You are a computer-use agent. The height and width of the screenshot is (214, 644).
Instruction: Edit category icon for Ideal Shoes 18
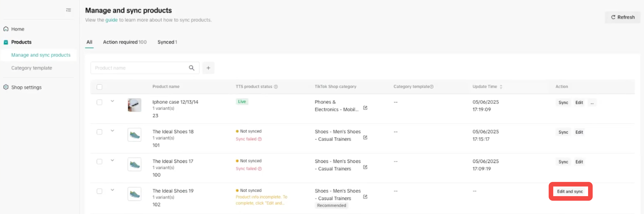(365, 137)
